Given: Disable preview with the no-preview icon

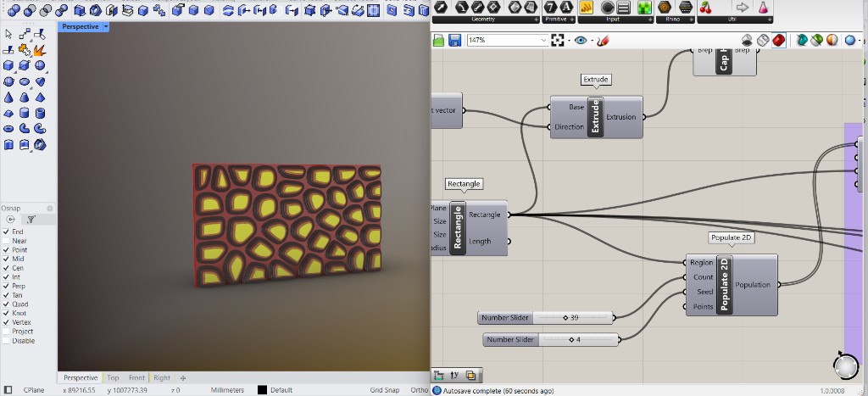Looking at the screenshot, I should (x=748, y=40).
